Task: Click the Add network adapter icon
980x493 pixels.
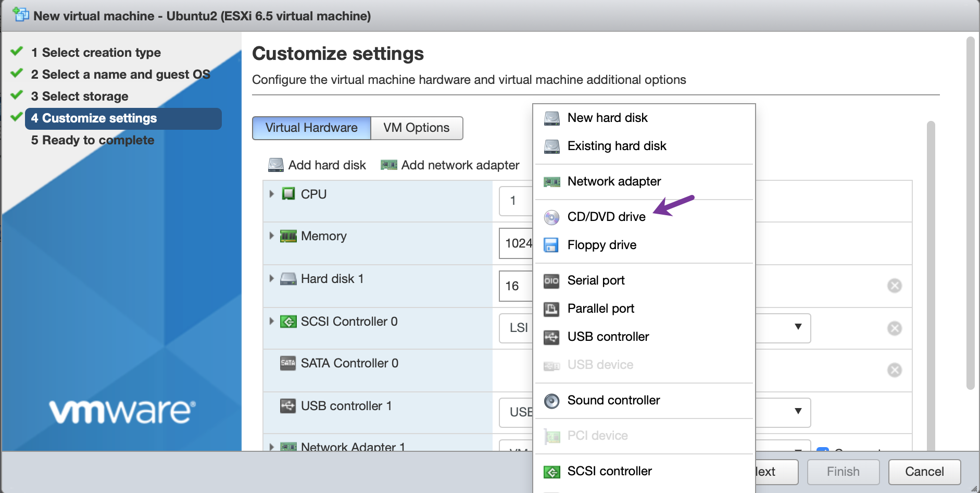Action: [x=388, y=165]
